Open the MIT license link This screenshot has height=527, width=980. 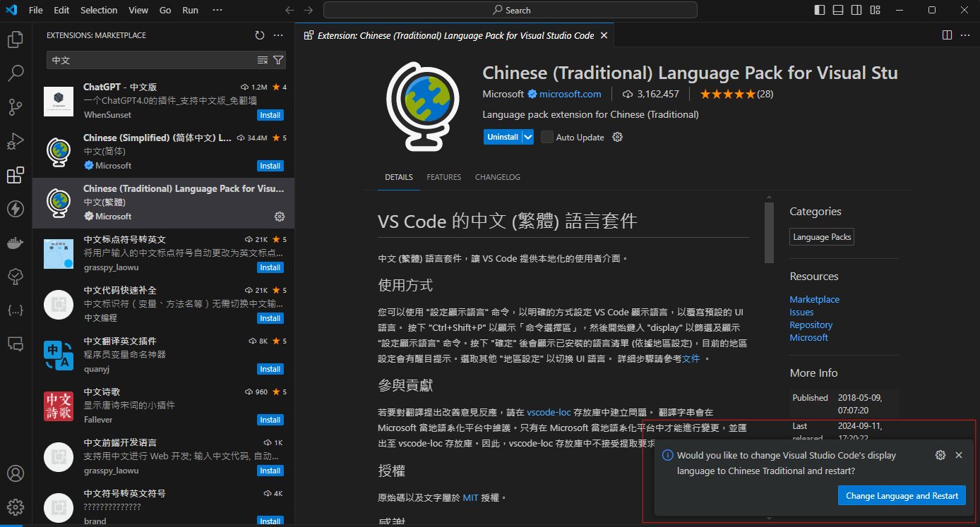470,497
